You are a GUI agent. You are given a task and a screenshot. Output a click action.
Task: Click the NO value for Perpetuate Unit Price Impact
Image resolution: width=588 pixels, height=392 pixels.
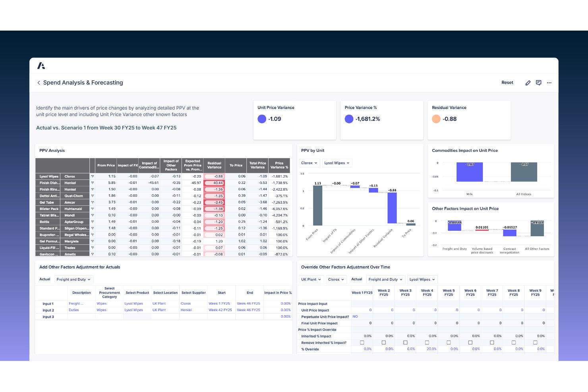click(x=355, y=317)
